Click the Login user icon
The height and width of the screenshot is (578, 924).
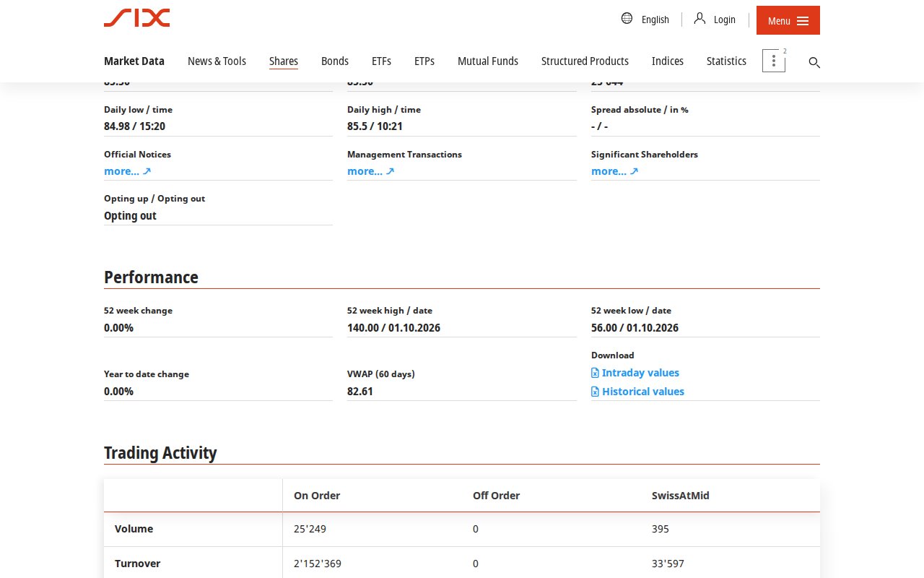point(699,18)
